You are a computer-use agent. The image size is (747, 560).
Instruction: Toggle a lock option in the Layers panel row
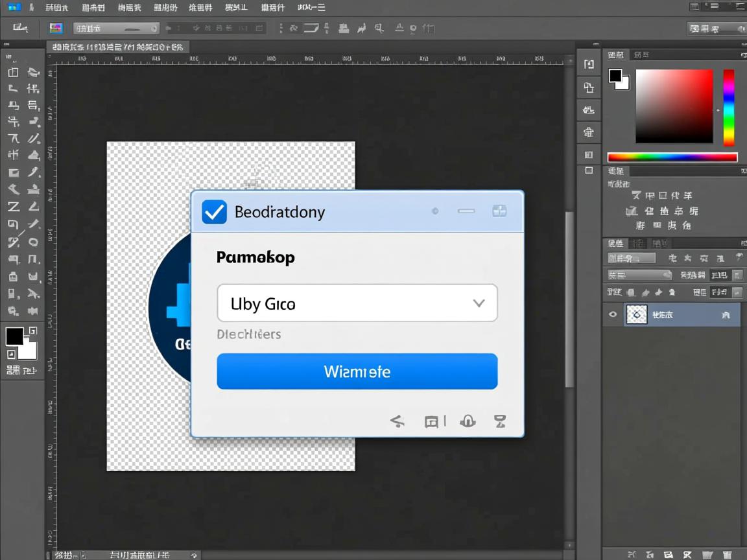pos(646,292)
